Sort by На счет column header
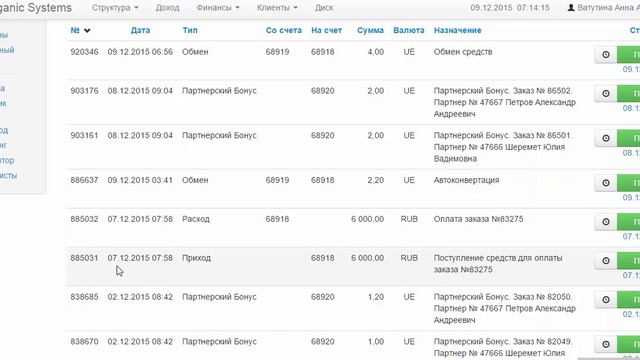Viewport: 640px width, 360px height. (x=327, y=30)
